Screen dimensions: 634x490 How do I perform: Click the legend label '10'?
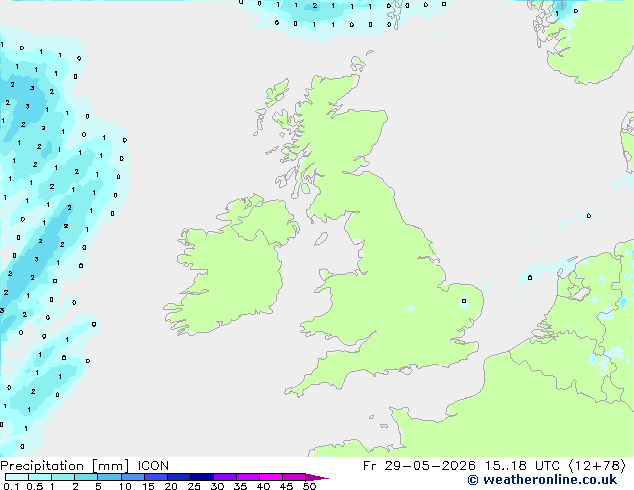tap(125, 486)
